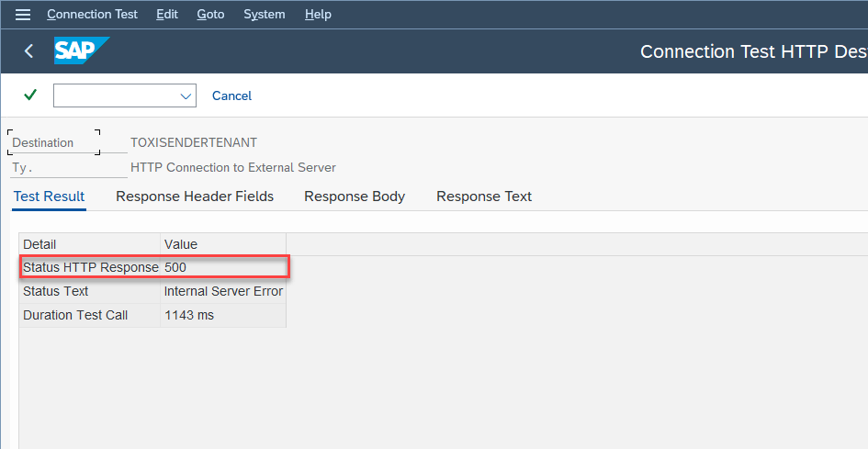Image resolution: width=868 pixels, height=449 pixels.
Task: Type in the transaction command field
Action: (x=114, y=95)
